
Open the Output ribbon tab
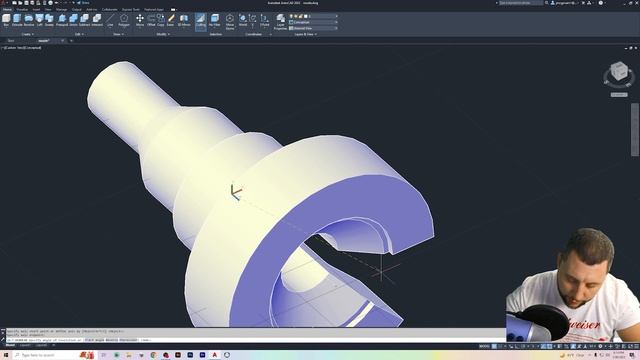tap(76, 9)
